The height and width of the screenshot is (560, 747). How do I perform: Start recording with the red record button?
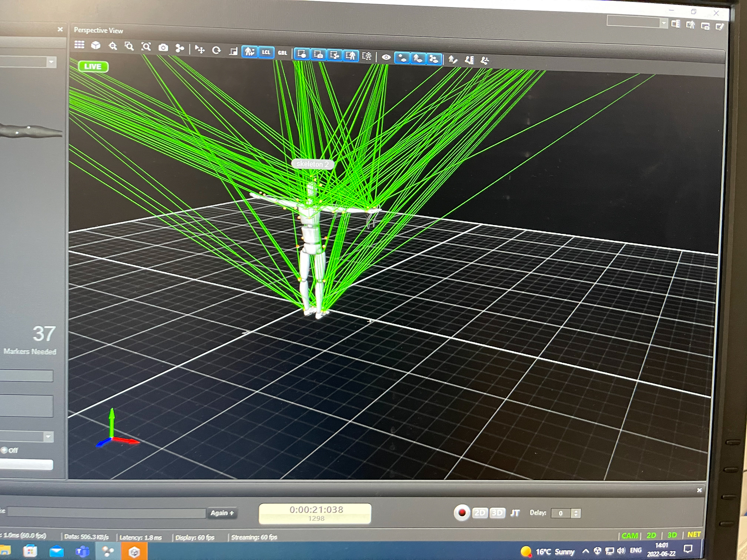click(x=462, y=512)
